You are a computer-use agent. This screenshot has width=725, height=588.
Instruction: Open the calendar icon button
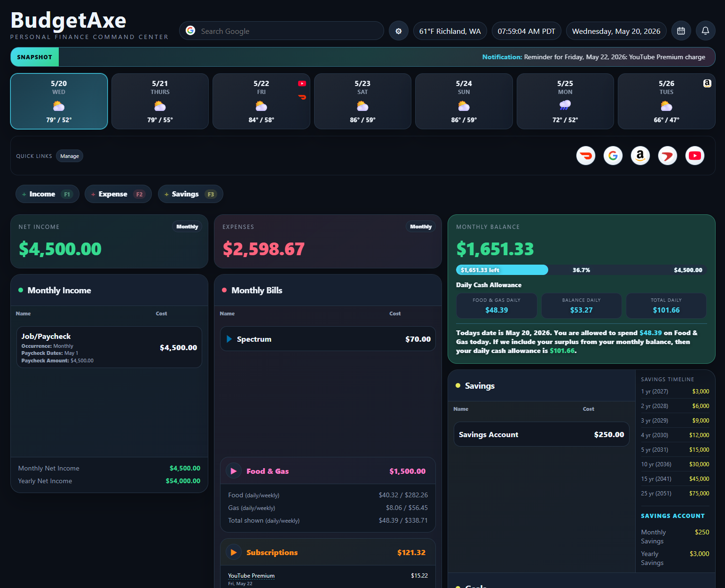click(681, 31)
